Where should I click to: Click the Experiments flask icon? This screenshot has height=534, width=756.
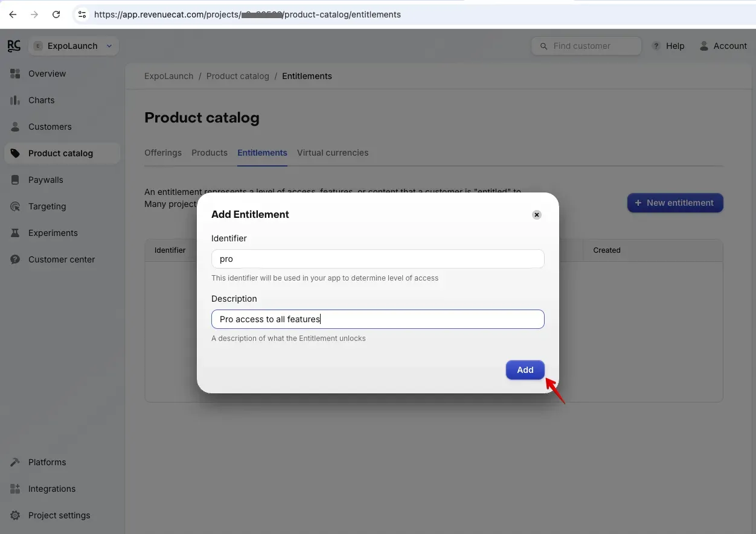[x=15, y=233]
